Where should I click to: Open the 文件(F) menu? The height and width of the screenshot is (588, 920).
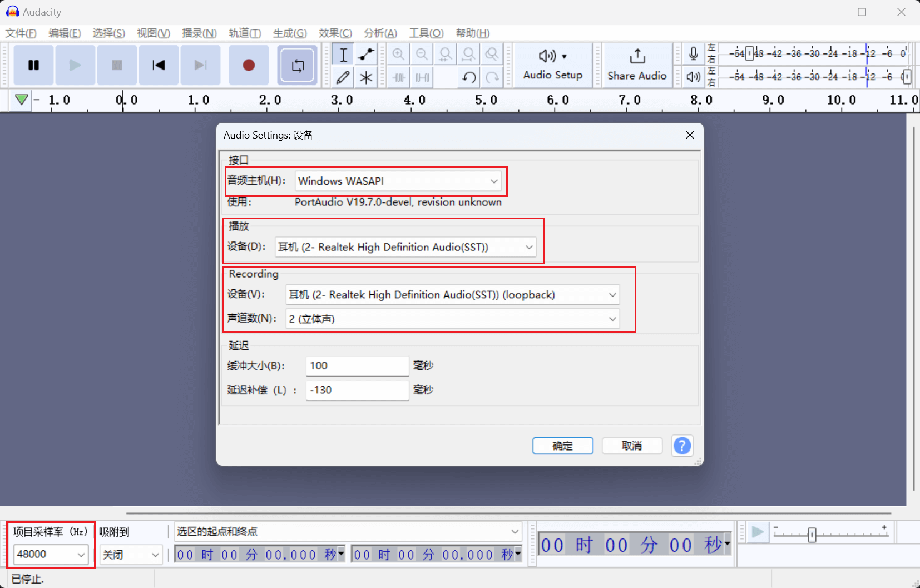(x=21, y=33)
